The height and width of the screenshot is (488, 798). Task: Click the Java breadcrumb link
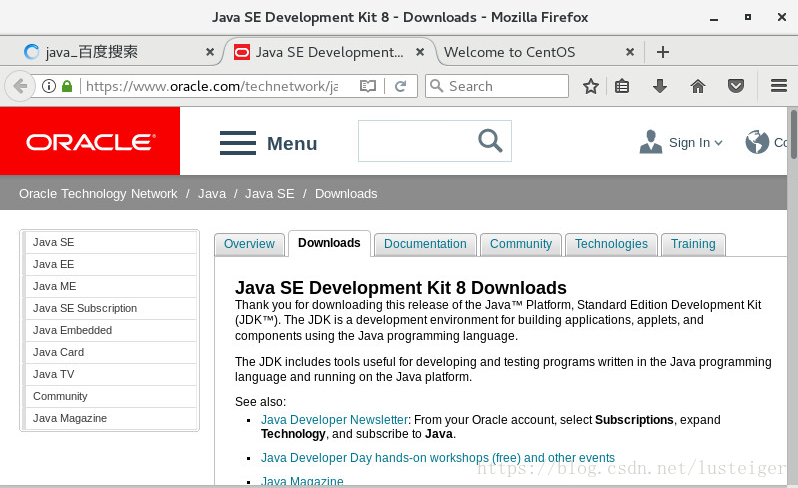[x=212, y=194]
